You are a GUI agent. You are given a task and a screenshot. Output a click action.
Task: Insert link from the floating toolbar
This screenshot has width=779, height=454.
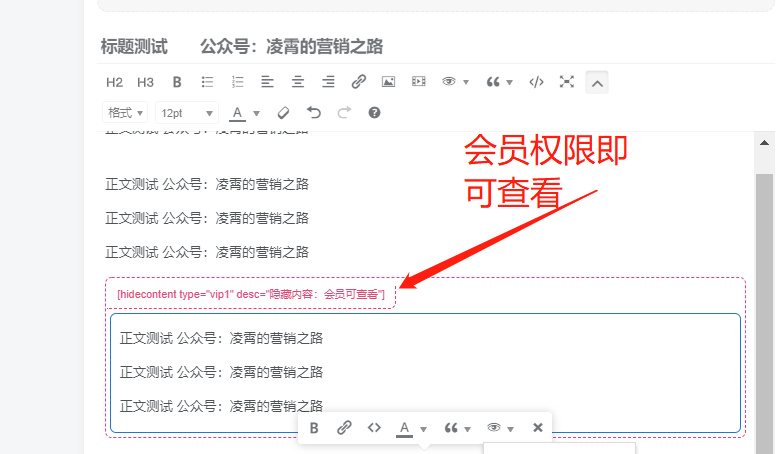coord(344,428)
